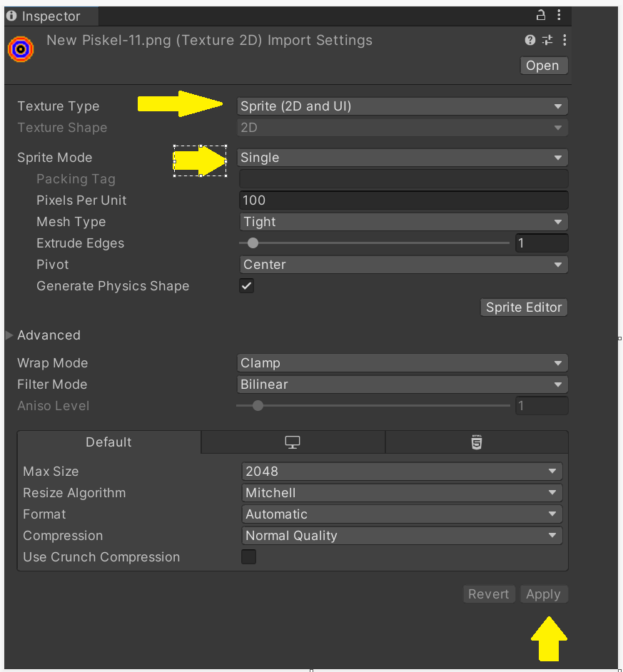This screenshot has width=623, height=672.
Task: Click the Inspector panel tab
Action: [50, 15]
